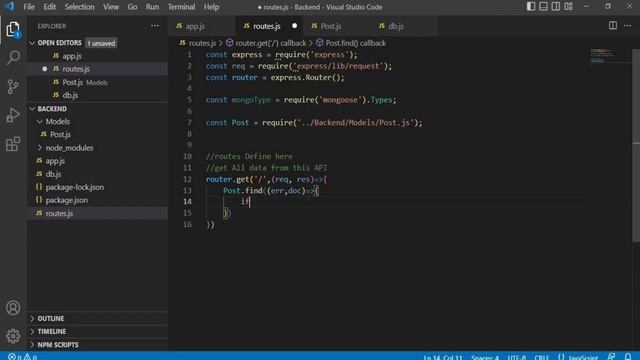Viewport: 640px width, 360px height.
Task: Change indentation via Spaces: 4
Action: coord(485,357)
